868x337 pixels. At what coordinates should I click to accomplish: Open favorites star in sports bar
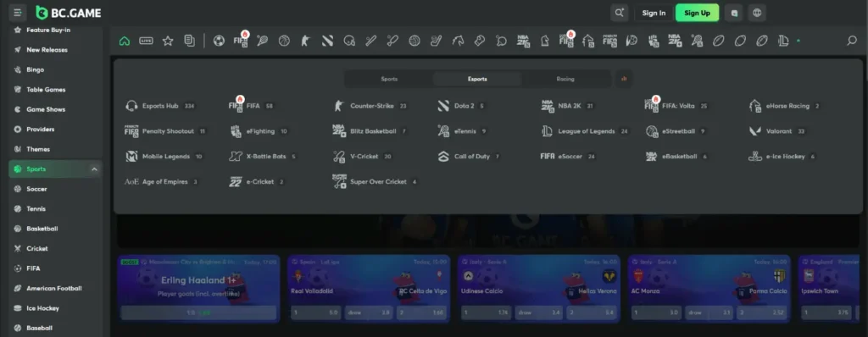(x=168, y=41)
